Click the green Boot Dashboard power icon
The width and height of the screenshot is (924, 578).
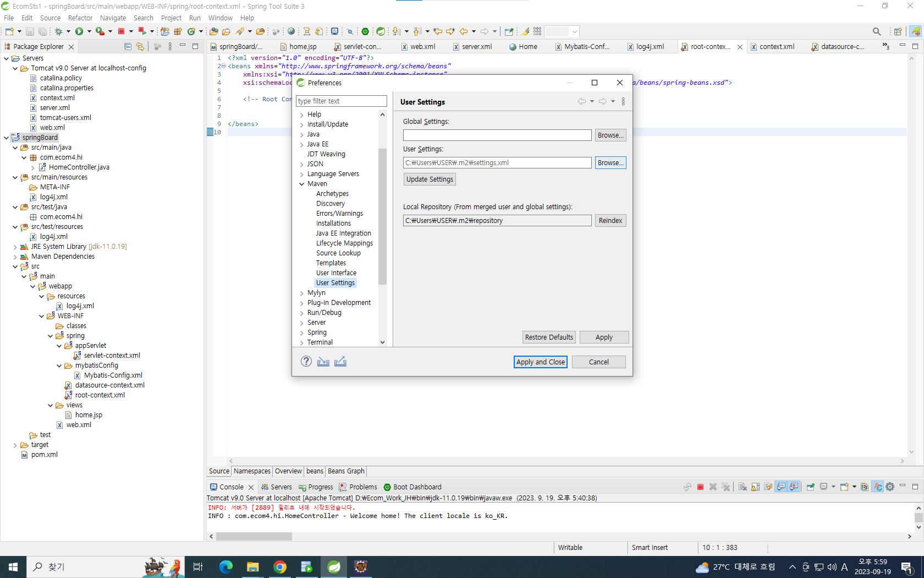pyautogui.click(x=365, y=31)
